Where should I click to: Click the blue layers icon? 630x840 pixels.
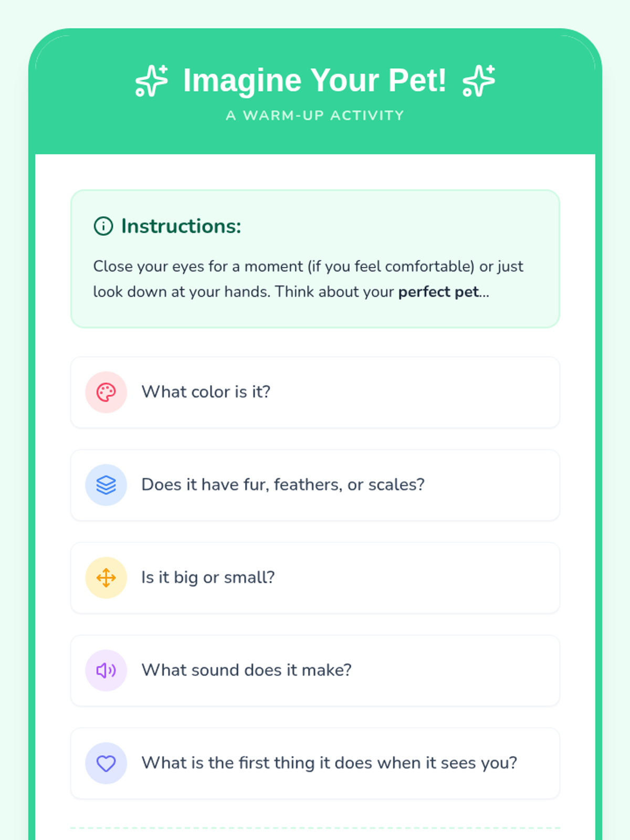[106, 485]
